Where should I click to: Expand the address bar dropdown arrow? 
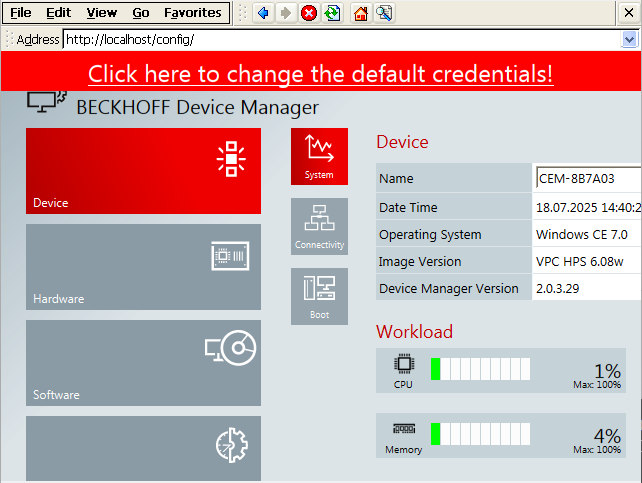pos(629,40)
